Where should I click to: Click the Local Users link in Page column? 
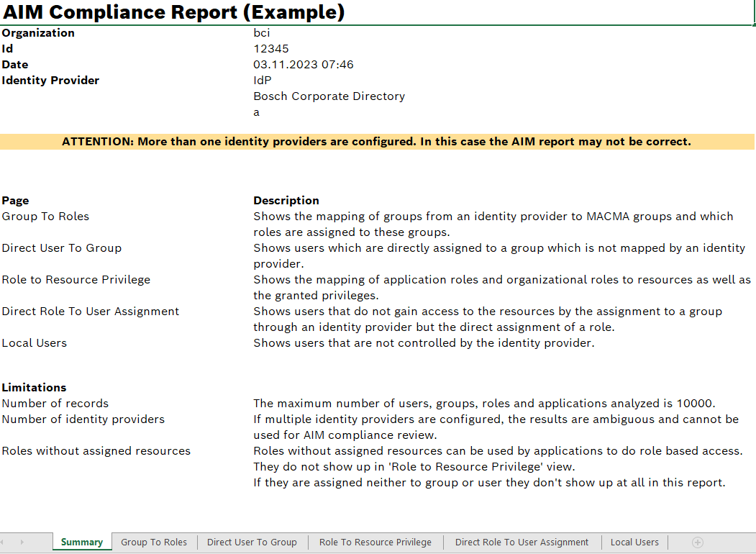(34, 342)
